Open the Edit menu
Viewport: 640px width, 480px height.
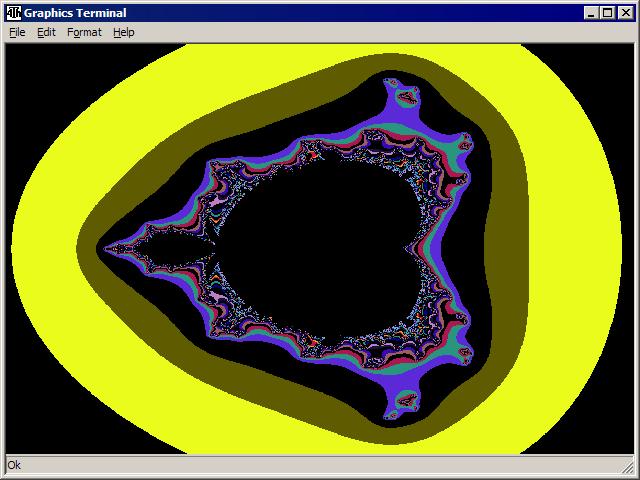pos(46,32)
